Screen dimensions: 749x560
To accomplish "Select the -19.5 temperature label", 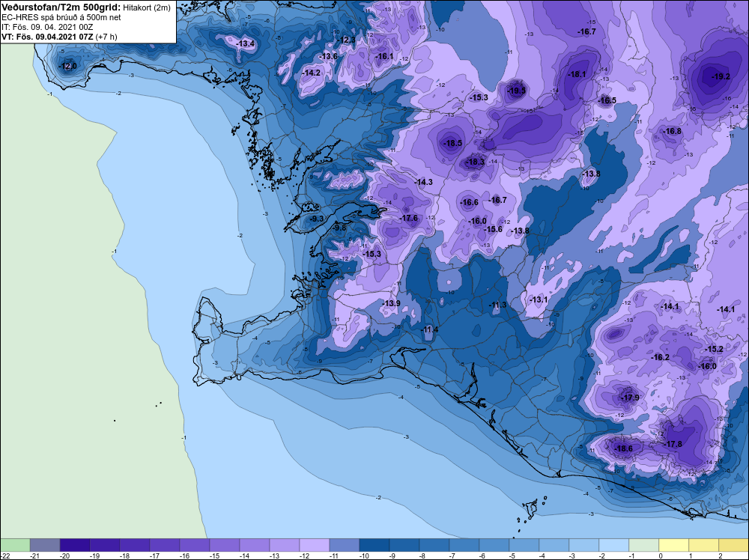I will pos(516,91).
